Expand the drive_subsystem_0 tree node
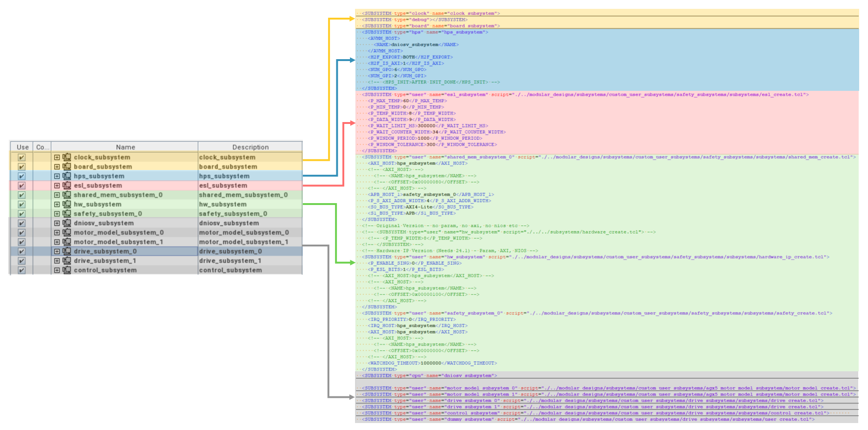Viewport: 868px width, 430px height. click(x=57, y=252)
